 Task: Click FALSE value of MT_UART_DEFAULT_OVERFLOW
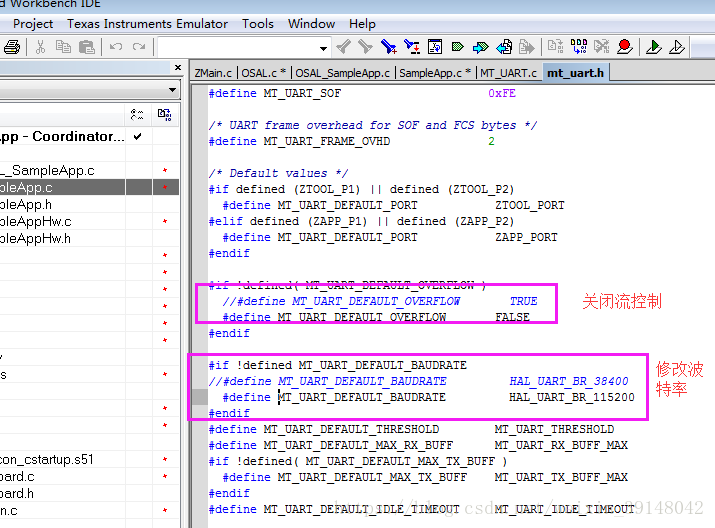[513, 317]
